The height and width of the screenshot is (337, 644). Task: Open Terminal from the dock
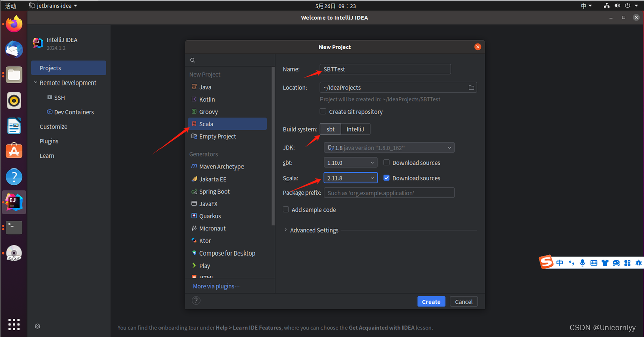pos(14,227)
